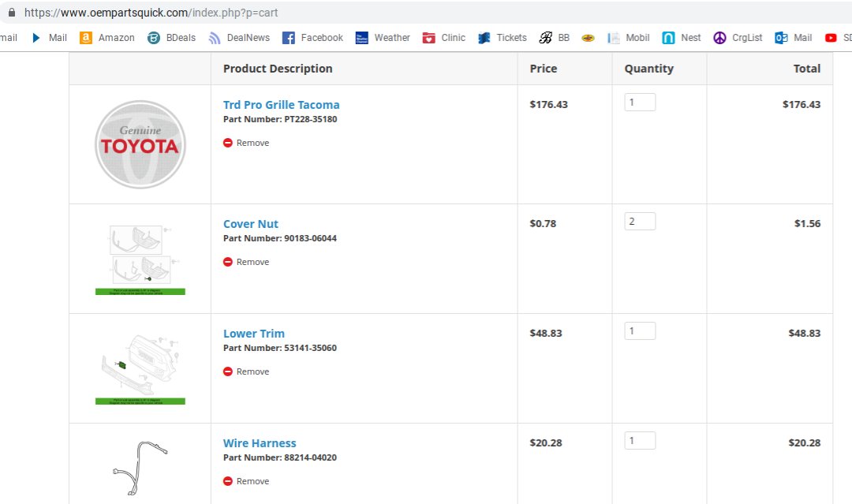Select part number PT228-35180 text
The height and width of the screenshot is (504, 852).
pos(311,119)
